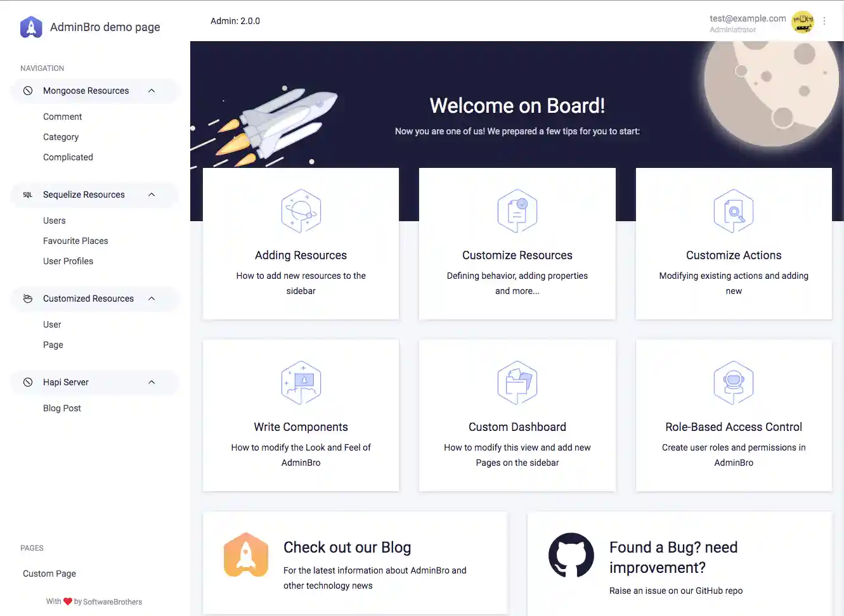
Task: Click the user avatar picture
Action: [x=803, y=22]
